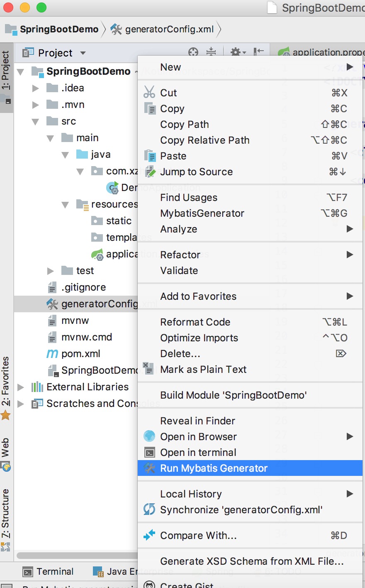Screen dimensions: 365x588
Task: Click the Terminal tool window icon
Action: (28, 572)
